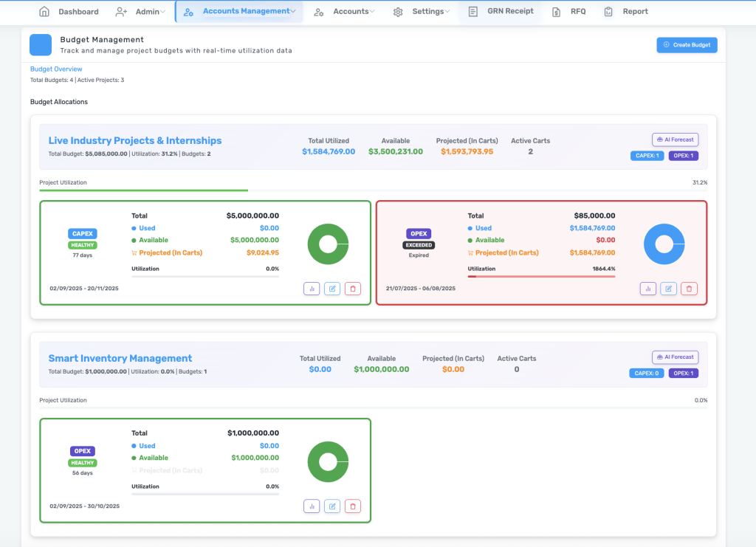Viewport: 756px width, 547px height.
Task: Click edit icon on CAPEX budget card
Action: 332,289
